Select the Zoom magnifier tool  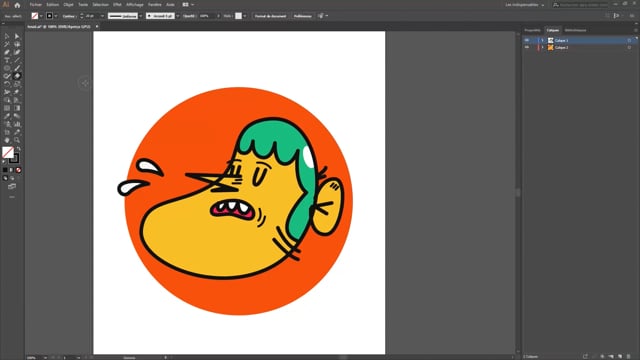(17, 140)
